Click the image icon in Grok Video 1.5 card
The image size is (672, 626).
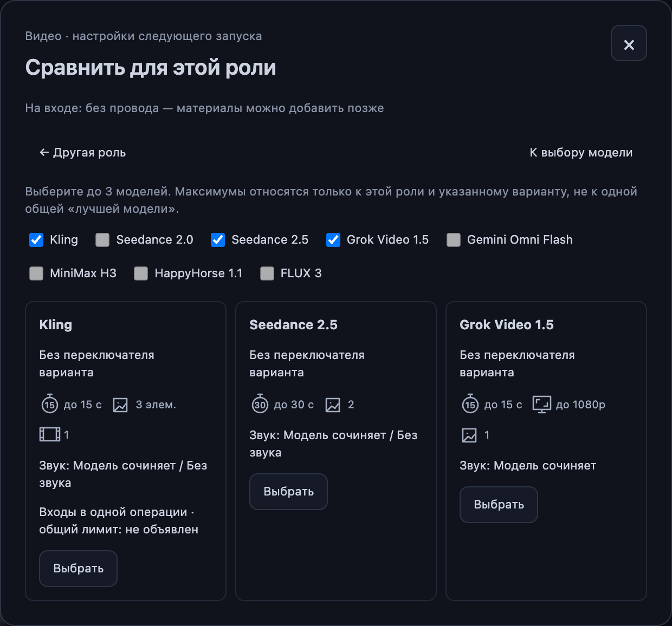469,435
